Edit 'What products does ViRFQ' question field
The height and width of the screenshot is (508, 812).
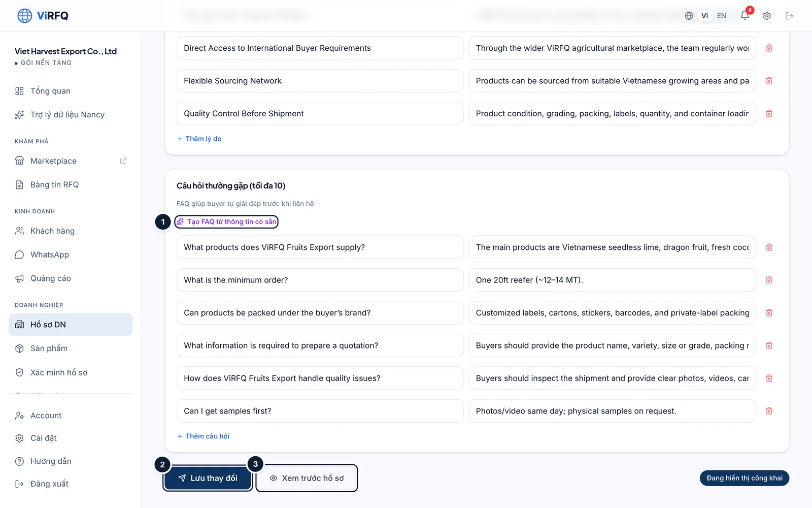click(320, 247)
